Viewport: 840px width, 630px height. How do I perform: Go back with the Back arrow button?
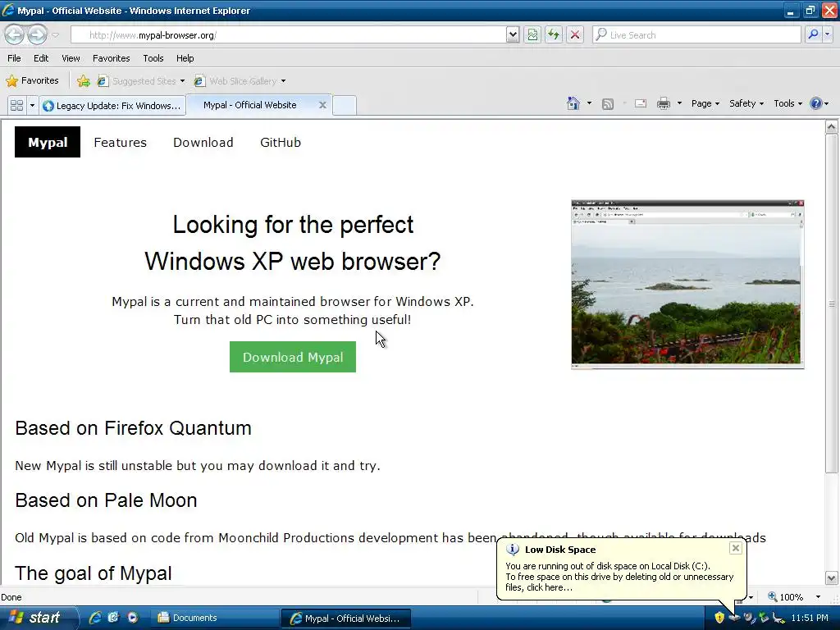[15, 34]
